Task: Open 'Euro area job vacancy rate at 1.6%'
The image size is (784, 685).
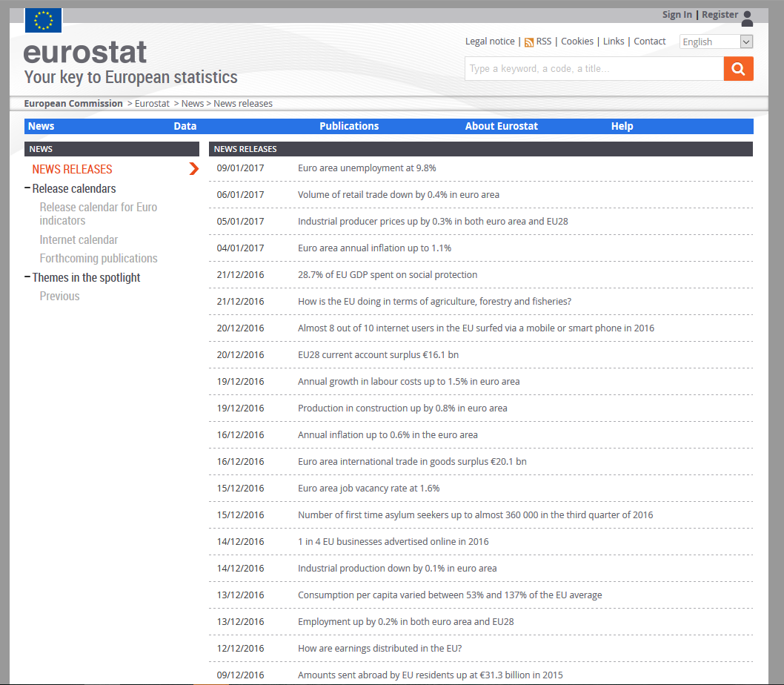Action: pos(368,489)
